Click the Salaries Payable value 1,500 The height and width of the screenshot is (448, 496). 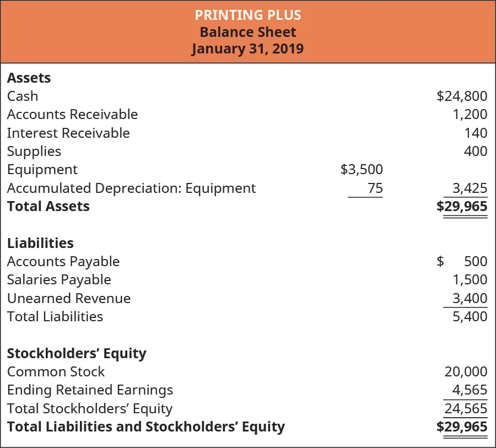(470, 279)
